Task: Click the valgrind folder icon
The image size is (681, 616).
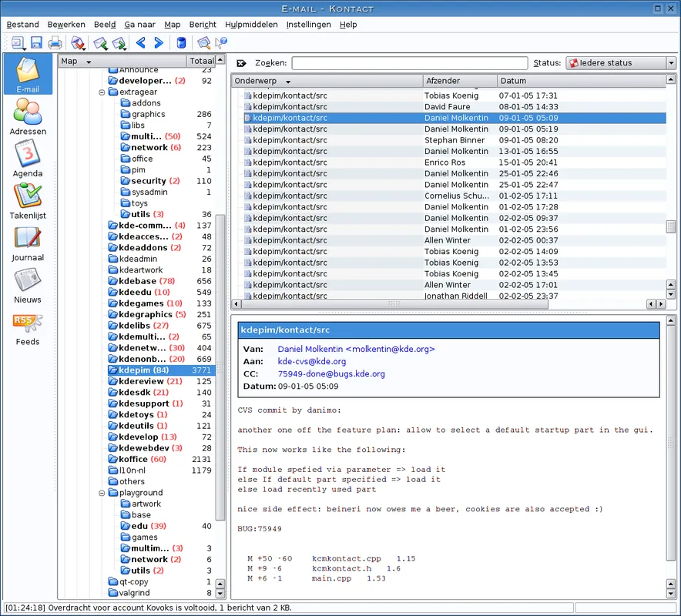Action: coord(113,593)
